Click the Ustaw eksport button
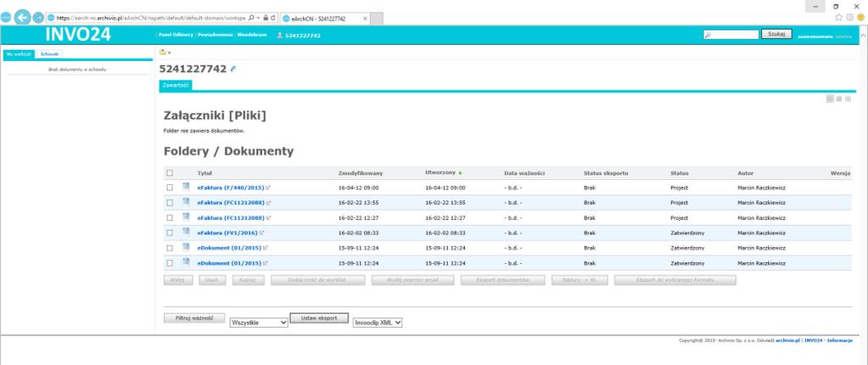The height and width of the screenshot is (365, 868). pyautogui.click(x=319, y=318)
